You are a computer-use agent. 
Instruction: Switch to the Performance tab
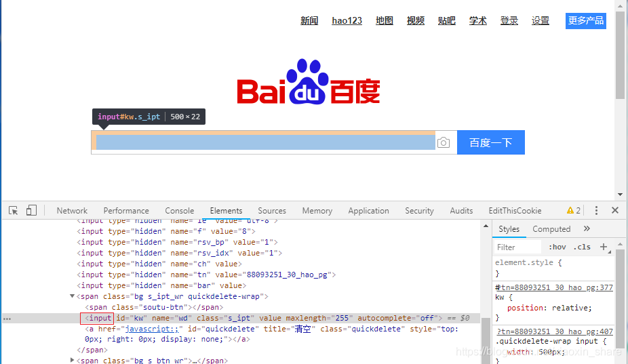[126, 211]
